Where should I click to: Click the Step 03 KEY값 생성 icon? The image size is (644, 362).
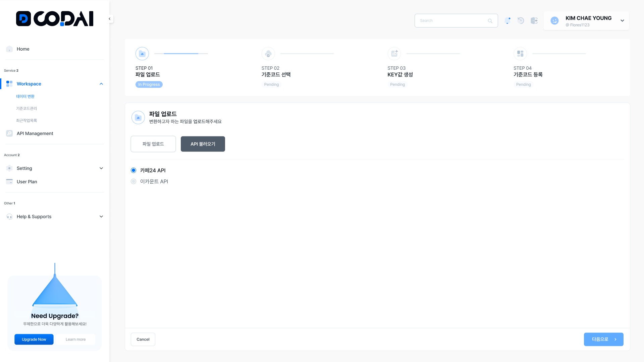tap(394, 54)
